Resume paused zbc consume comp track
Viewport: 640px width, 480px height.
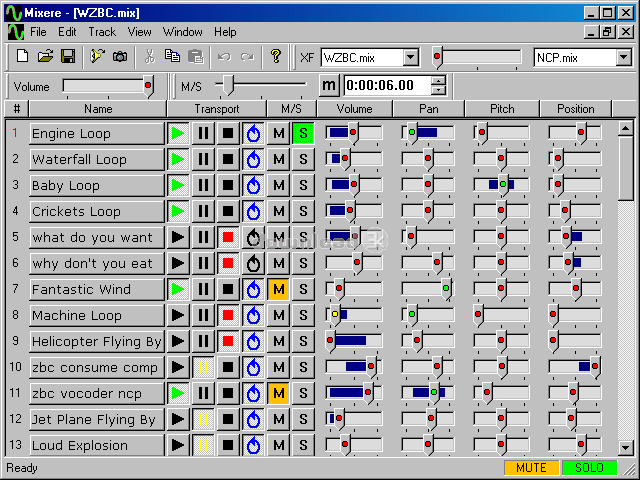coord(203,367)
